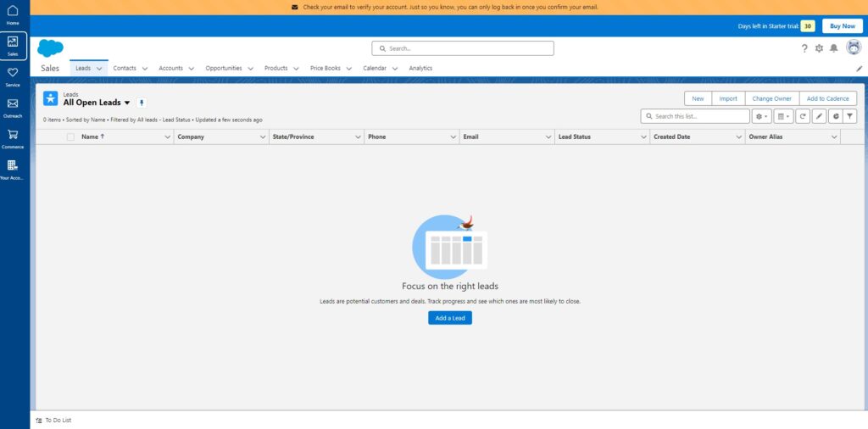
Task: Open the Home app in the sidebar
Action: [13, 15]
